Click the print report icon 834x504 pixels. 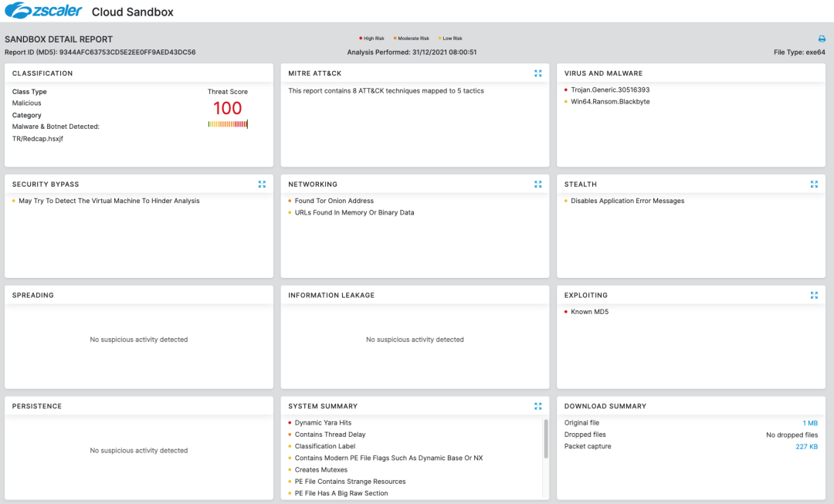pos(822,39)
